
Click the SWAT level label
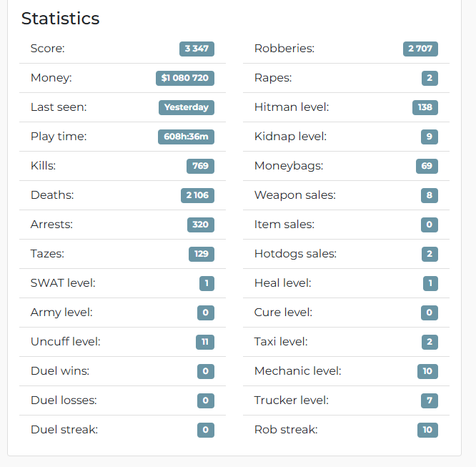click(x=63, y=283)
